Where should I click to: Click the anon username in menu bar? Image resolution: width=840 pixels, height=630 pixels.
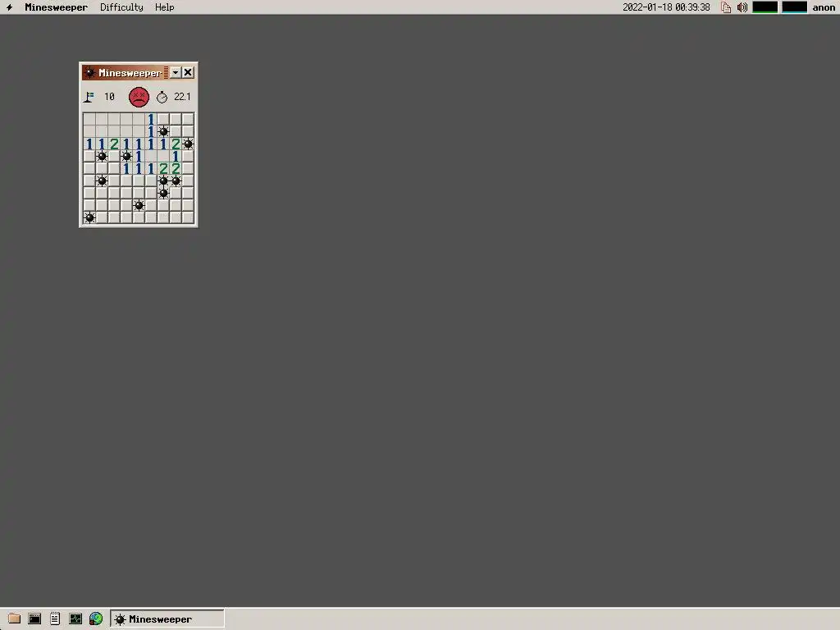[824, 7]
